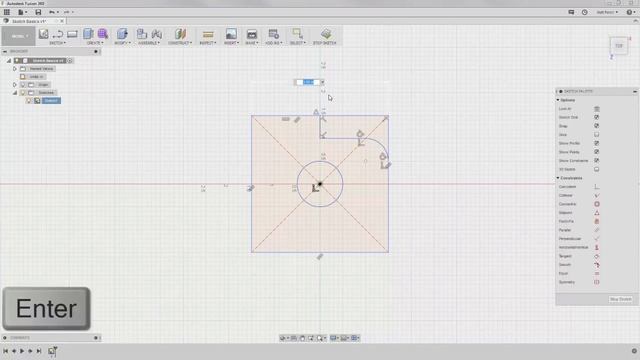
Task: Click the Construct offset plane icon
Action: click(x=180, y=34)
